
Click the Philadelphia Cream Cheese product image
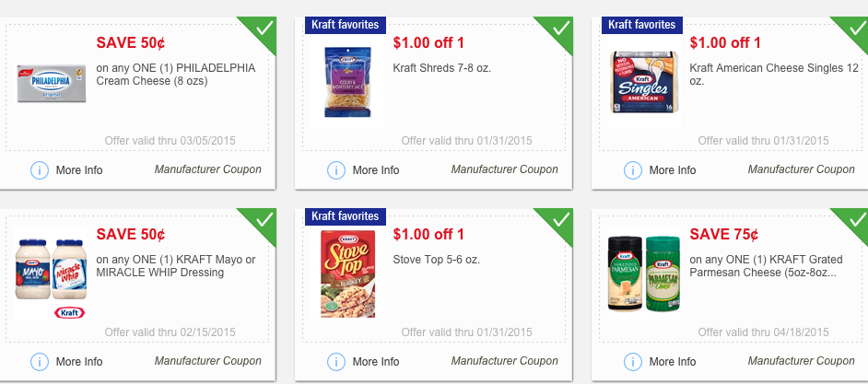tap(52, 83)
